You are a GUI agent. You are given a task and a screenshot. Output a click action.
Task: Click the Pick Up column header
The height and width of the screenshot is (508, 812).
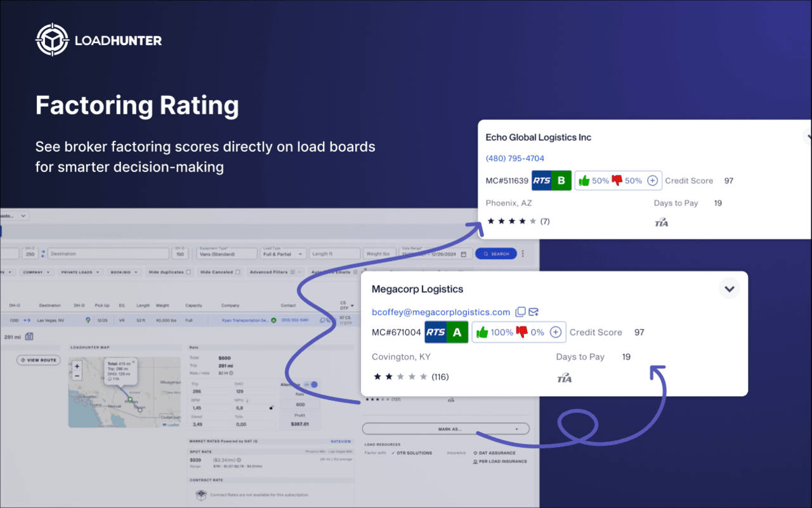[x=101, y=305]
